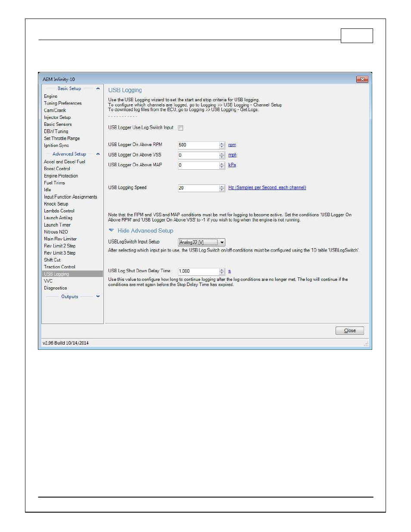This screenshot has height=532, width=411.
Task: Open Basic Sensors page
Action: pyautogui.click(x=58, y=124)
